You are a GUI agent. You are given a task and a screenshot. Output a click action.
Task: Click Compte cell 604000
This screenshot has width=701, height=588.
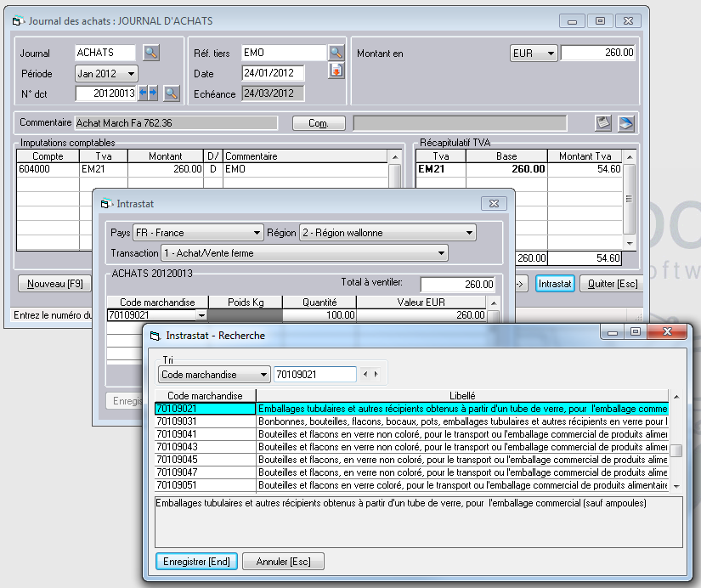(x=48, y=169)
